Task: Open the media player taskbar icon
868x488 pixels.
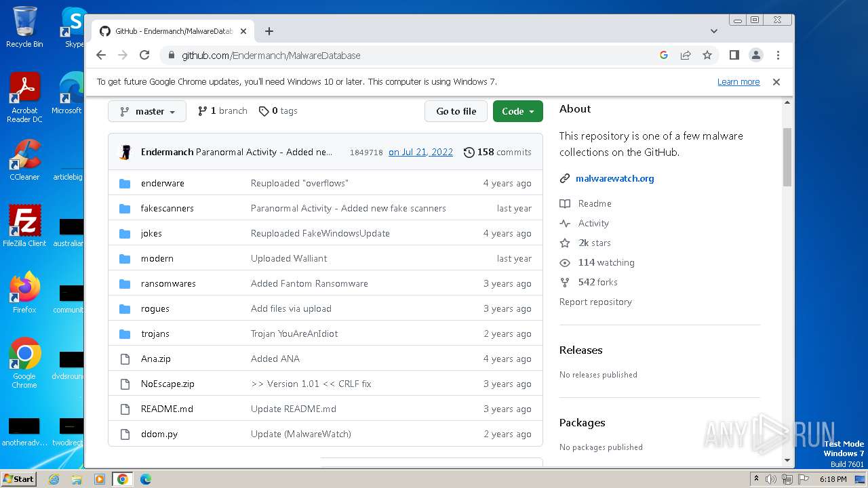Action: [99, 479]
